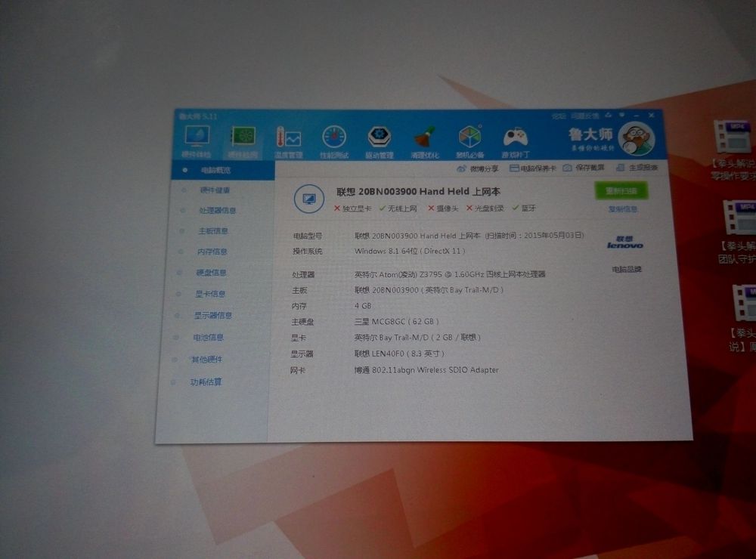This screenshot has height=559, width=756.
Task: Select 其他硬件 in the sidebar
Action: pyautogui.click(x=207, y=360)
